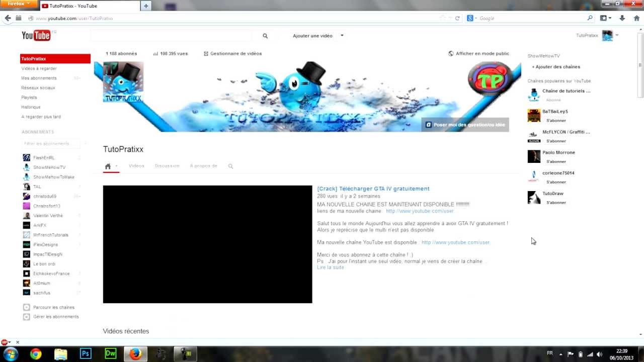Play the featured black video player
Screen dimensions: 644x362
[x=207, y=244]
